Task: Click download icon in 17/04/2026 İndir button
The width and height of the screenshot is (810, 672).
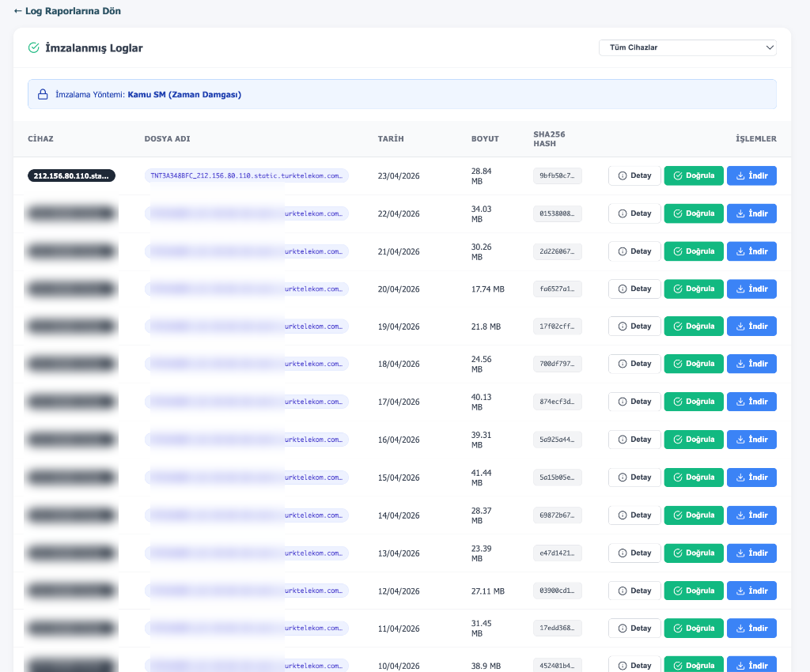Action: coord(740,402)
